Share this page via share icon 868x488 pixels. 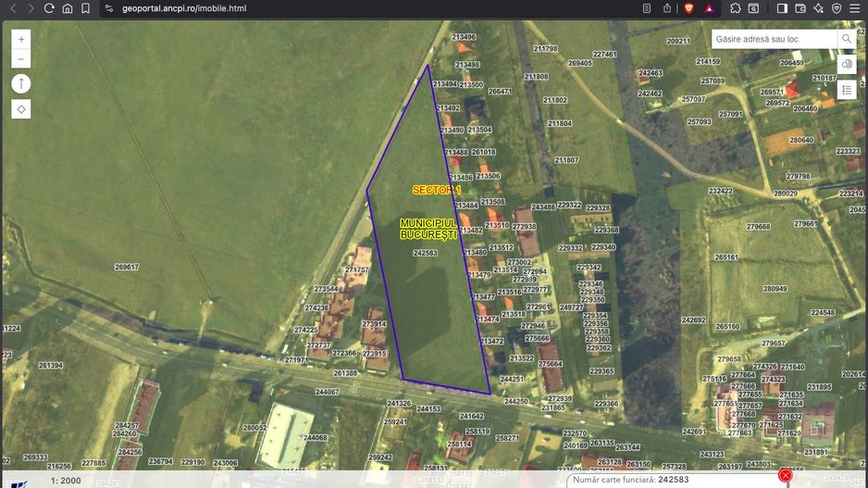tap(667, 8)
